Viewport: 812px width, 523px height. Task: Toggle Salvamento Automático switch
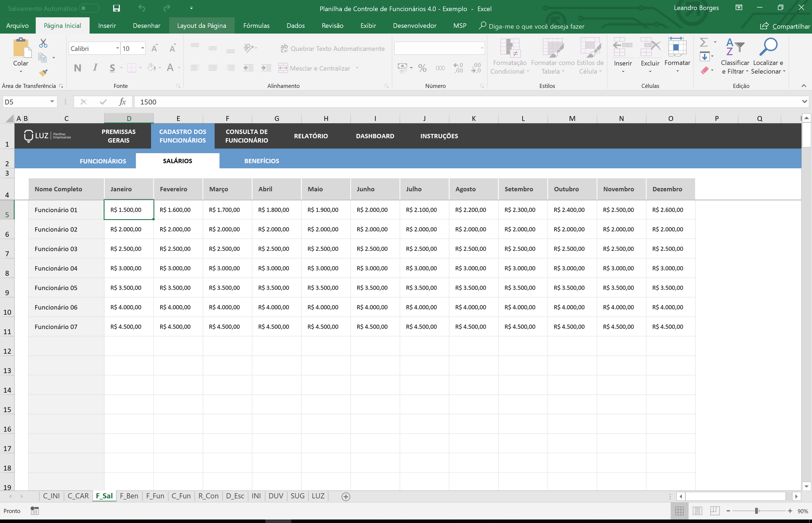(89, 8)
